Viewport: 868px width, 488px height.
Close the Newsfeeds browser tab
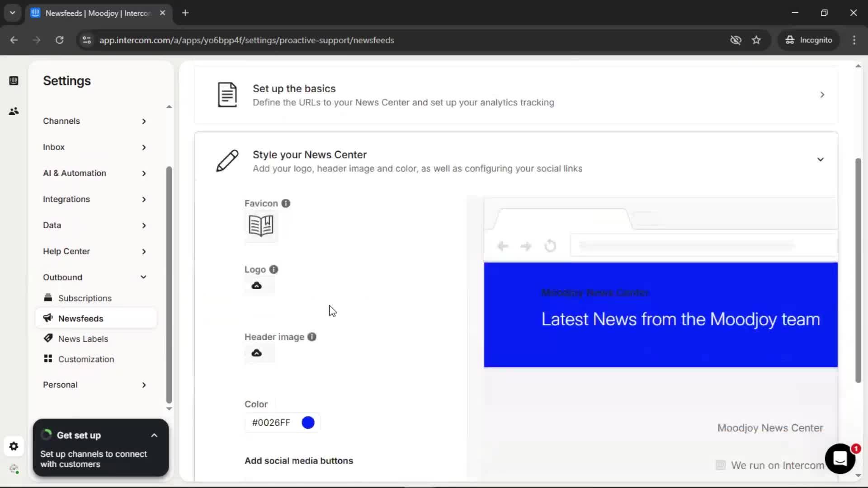pyautogui.click(x=162, y=13)
